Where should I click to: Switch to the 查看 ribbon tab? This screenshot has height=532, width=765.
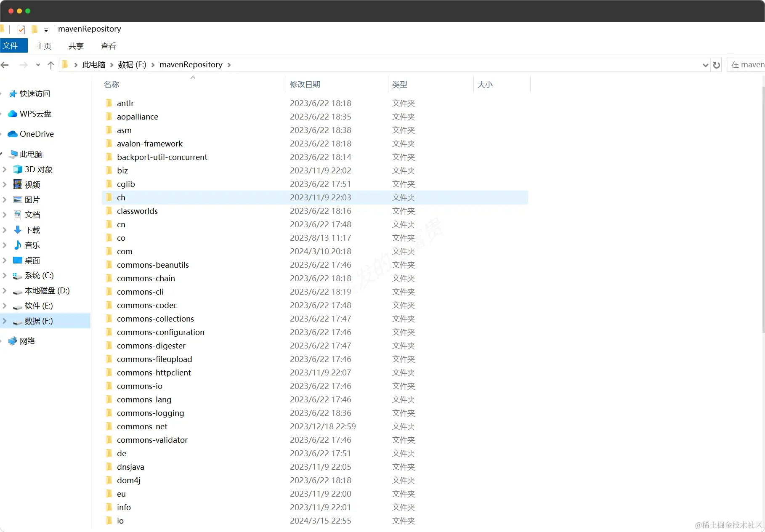(x=109, y=46)
